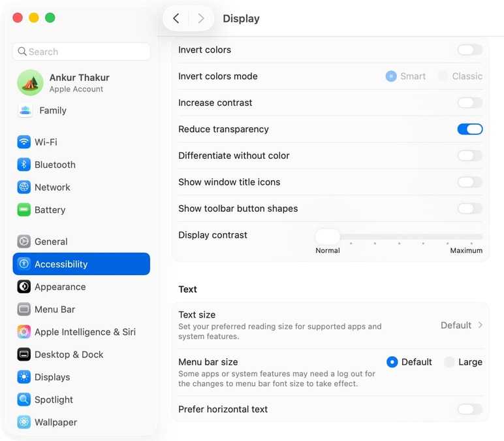The width and height of the screenshot is (504, 441).
Task: Go back with the left chevron
Action: (176, 18)
